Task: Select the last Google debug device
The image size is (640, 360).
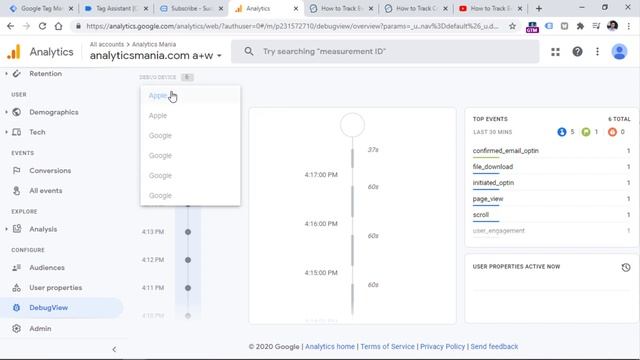Action: click(190, 196)
